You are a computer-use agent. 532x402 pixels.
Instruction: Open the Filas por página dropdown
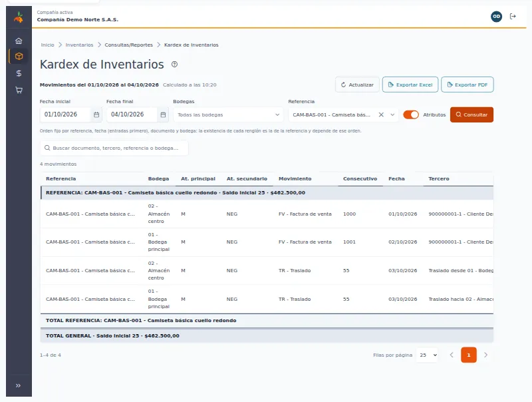point(427,355)
